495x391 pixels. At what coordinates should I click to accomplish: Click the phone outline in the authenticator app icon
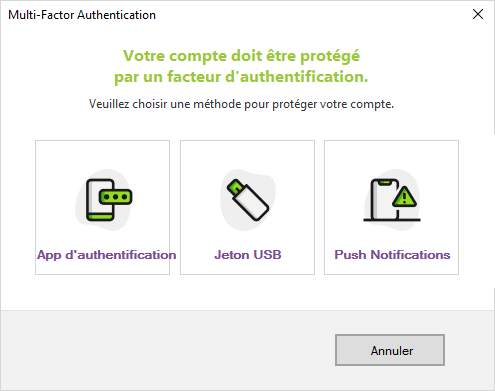[x=100, y=200]
